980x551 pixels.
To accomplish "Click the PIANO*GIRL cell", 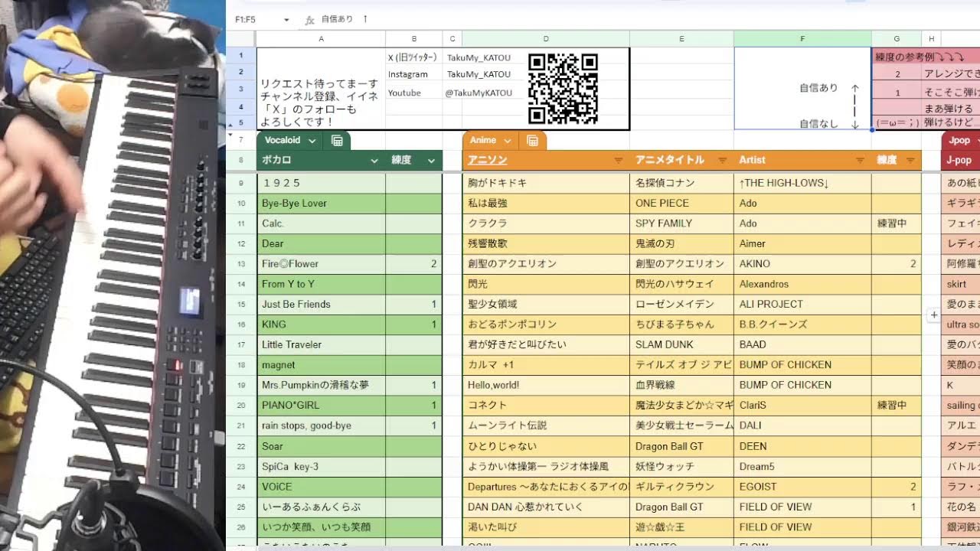I will [x=321, y=405].
